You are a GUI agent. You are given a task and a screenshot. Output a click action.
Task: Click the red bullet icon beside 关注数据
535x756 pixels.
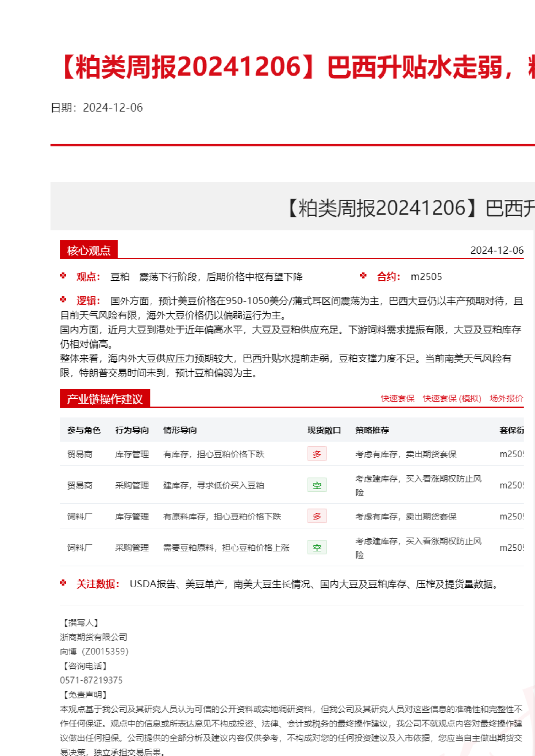pos(63,583)
